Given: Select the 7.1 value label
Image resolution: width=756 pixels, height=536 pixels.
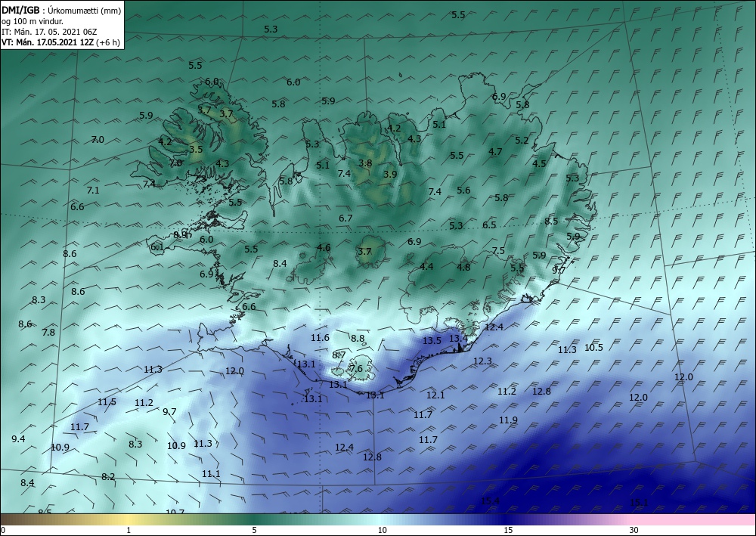Looking at the screenshot, I should [x=92, y=191].
